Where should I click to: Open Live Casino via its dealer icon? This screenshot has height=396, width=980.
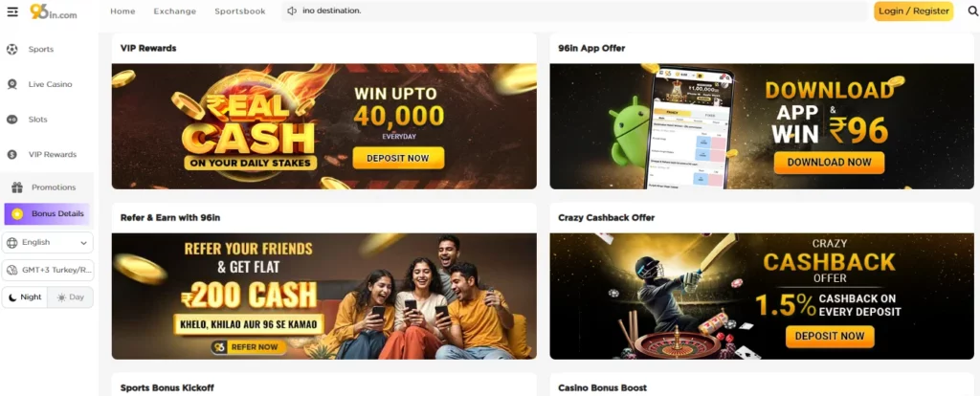tap(11, 84)
